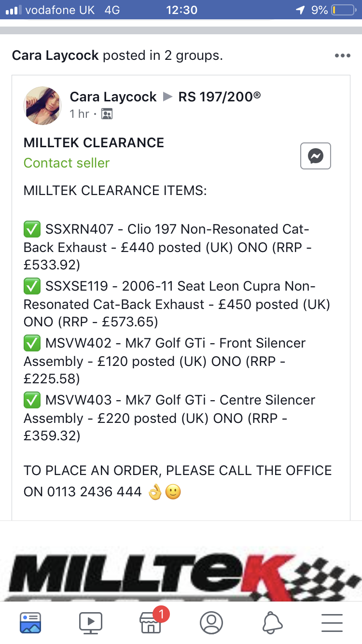This screenshot has width=362, height=644.
Task: Open the Notifications bell
Action: 272,622
